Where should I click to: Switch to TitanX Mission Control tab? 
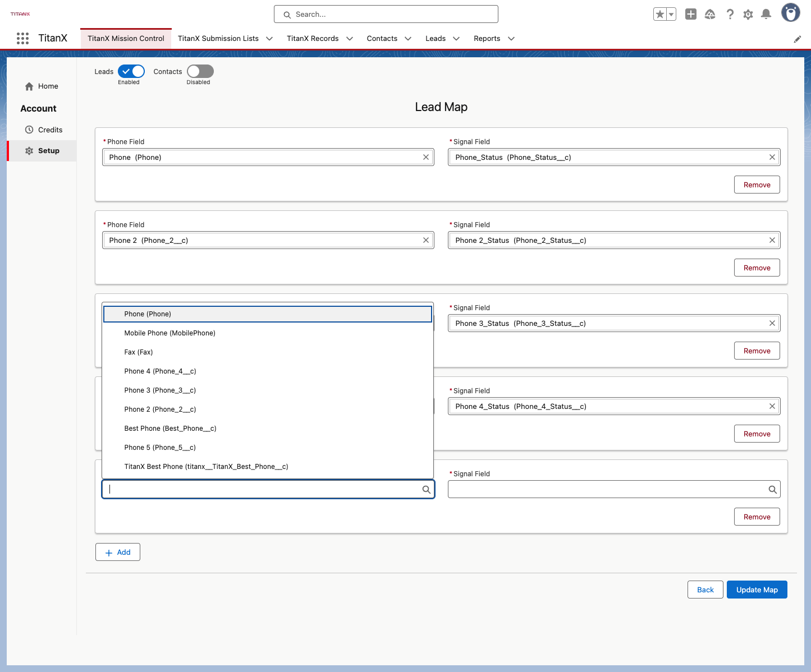126,39
